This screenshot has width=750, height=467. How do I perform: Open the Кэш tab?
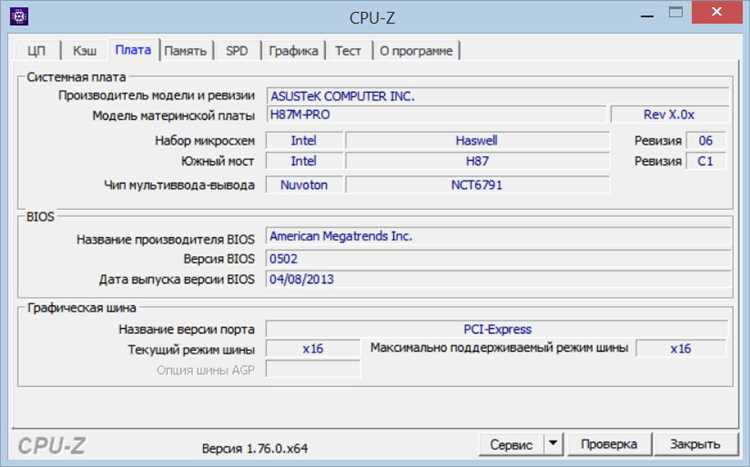[85, 50]
